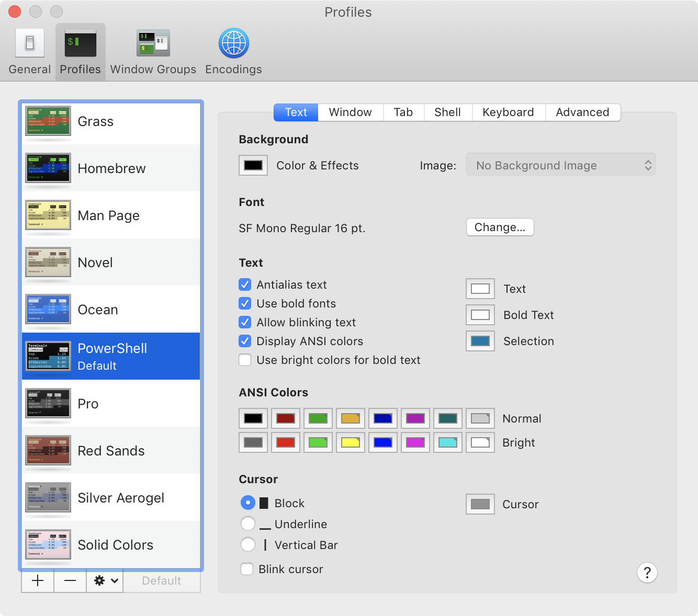Select the Vertical Bar cursor style

(x=248, y=544)
